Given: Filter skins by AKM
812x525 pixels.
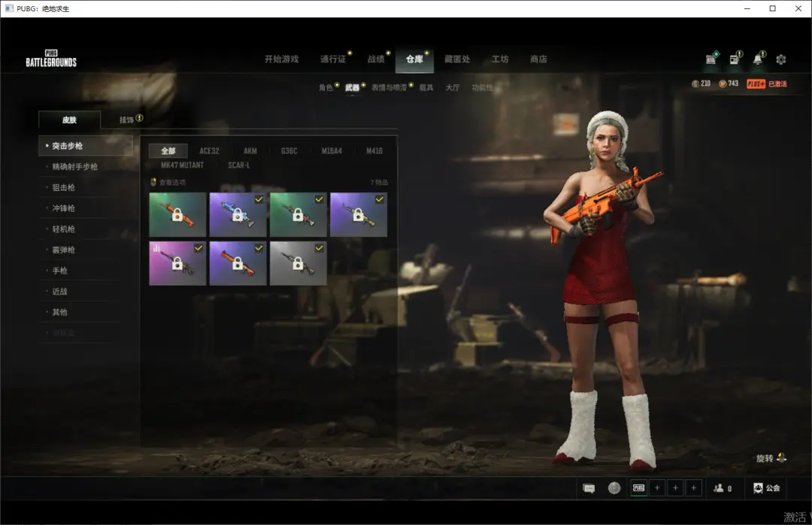Looking at the screenshot, I should tap(250, 151).
